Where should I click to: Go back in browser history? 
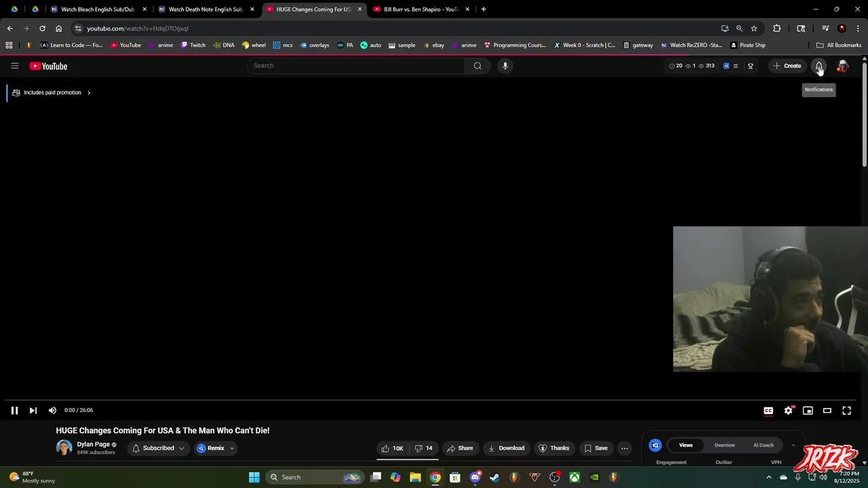pos(9,28)
